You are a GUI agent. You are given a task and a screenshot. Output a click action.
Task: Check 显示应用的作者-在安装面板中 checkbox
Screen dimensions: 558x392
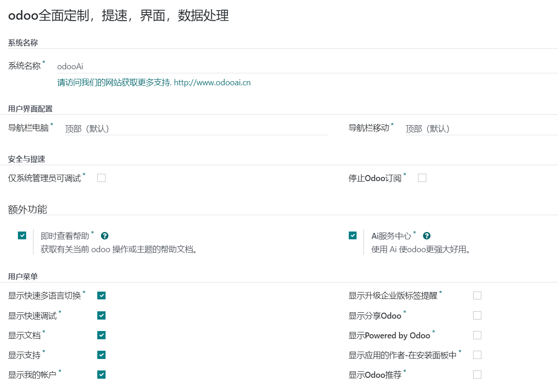click(477, 355)
